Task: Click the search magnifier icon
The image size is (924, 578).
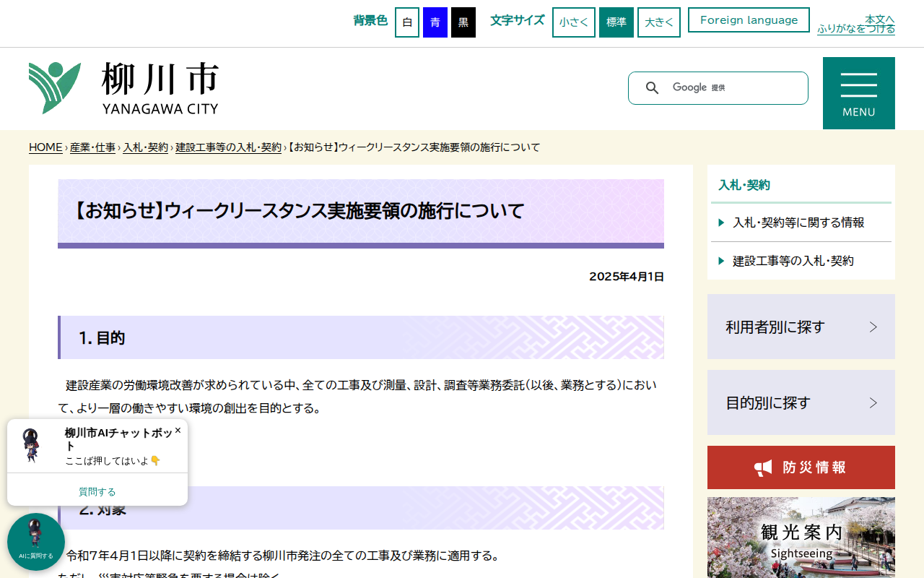Action: [x=652, y=88]
